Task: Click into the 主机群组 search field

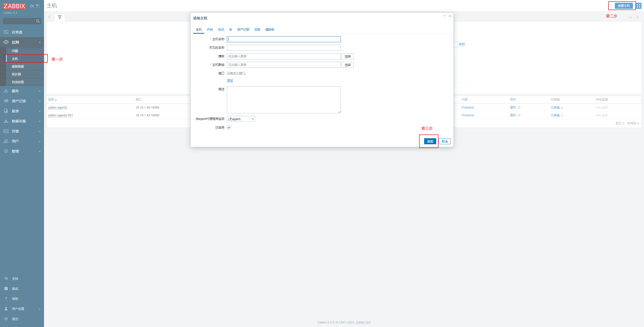Action: click(284, 65)
